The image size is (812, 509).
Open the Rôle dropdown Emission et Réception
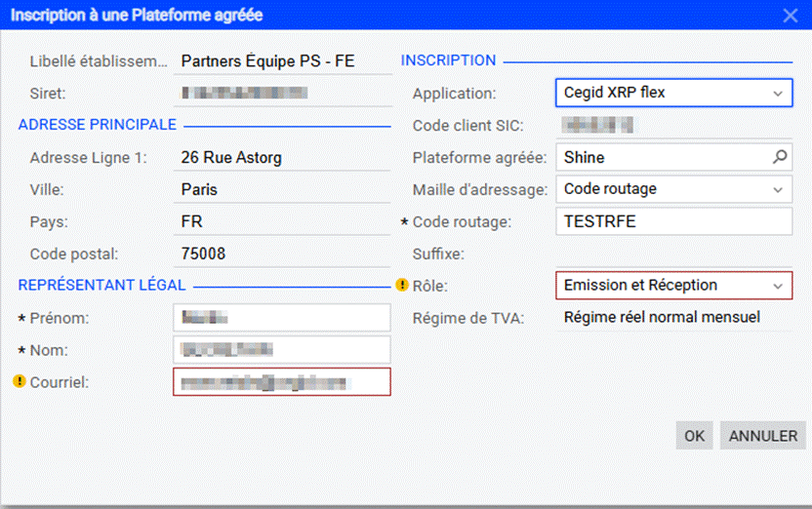tap(673, 286)
